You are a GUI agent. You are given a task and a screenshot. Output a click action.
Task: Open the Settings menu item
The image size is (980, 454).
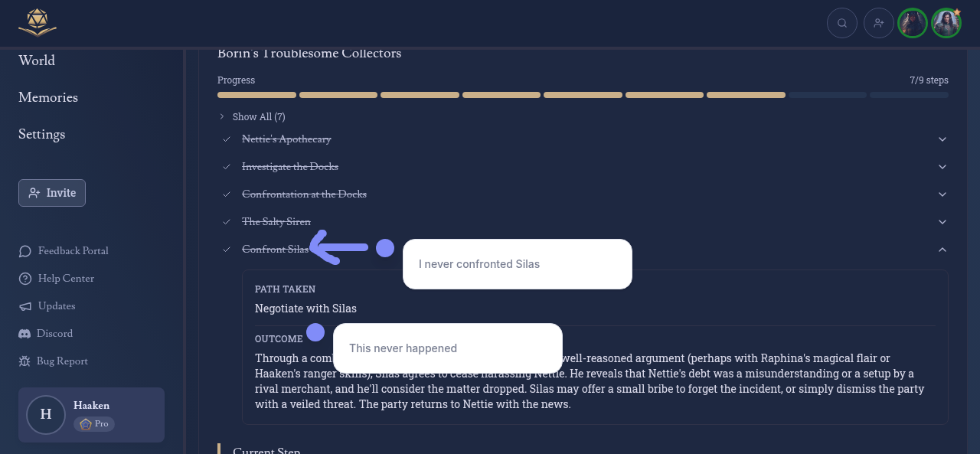pos(41,134)
